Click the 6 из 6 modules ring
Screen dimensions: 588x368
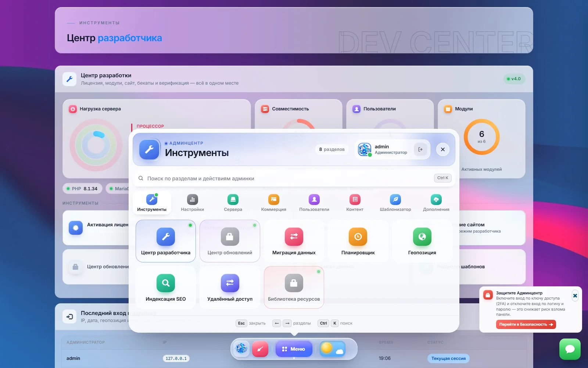coord(481,137)
